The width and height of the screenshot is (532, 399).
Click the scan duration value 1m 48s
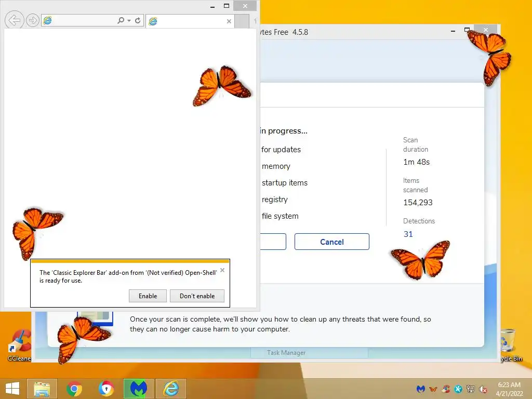(x=416, y=162)
